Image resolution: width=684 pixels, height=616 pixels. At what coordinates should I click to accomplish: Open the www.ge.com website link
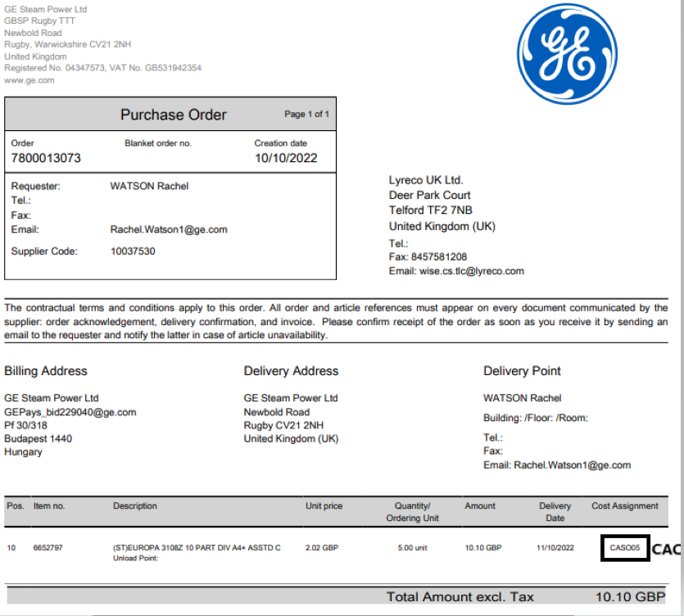[x=29, y=80]
